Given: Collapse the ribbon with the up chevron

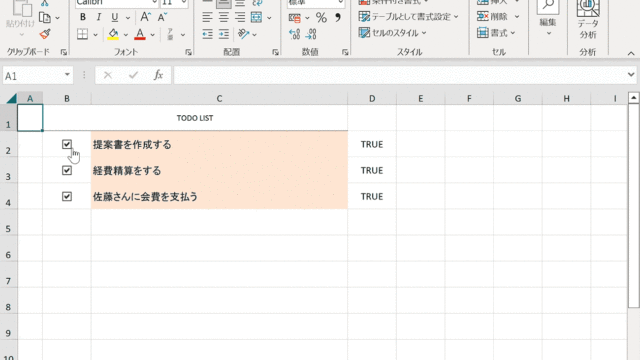Looking at the screenshot, I should pos(631,53).
